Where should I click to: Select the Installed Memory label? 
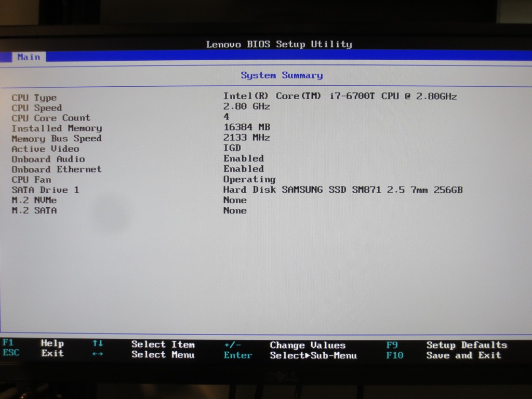pyautogui.click(x=57, y=128)
